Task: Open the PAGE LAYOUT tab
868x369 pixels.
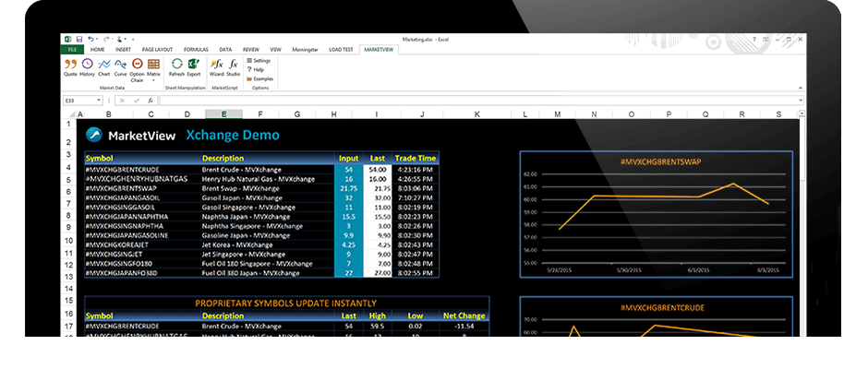Action: pos(157,49)
